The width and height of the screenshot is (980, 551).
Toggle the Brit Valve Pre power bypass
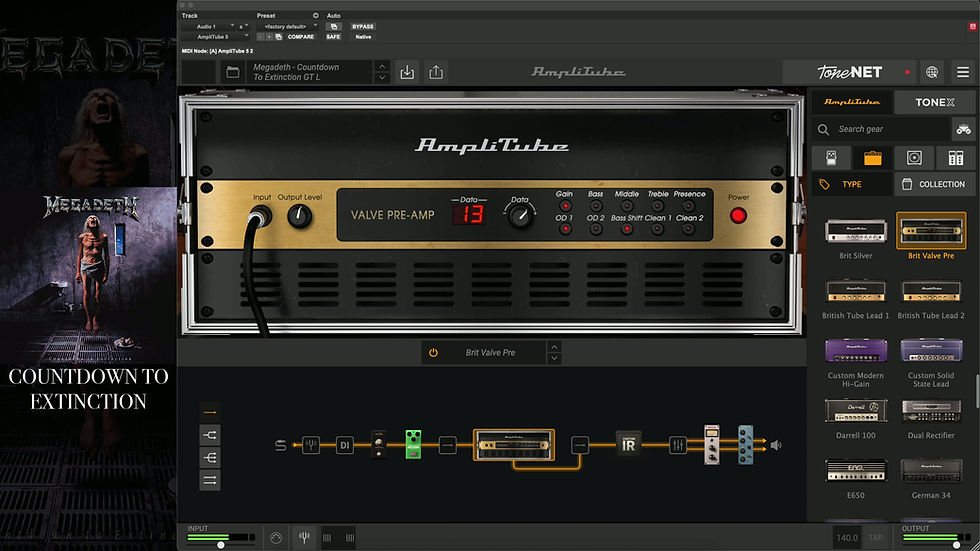[x=433, y=353]
